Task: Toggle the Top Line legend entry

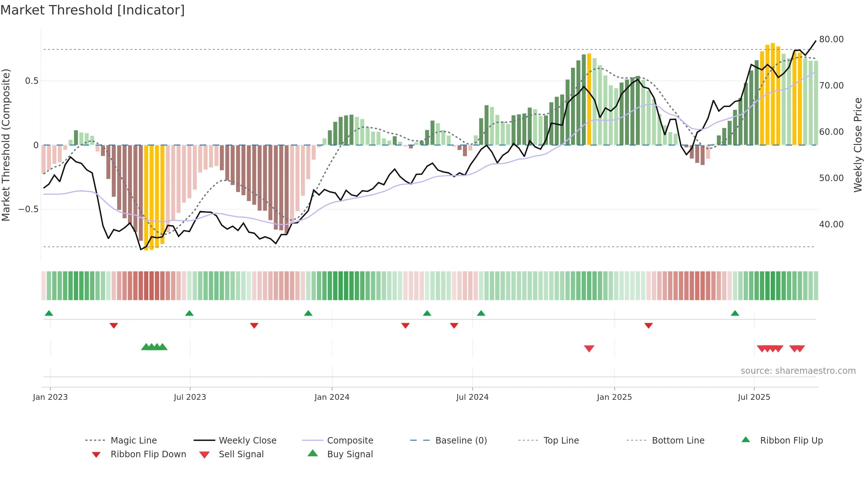Action: point(548,440)
